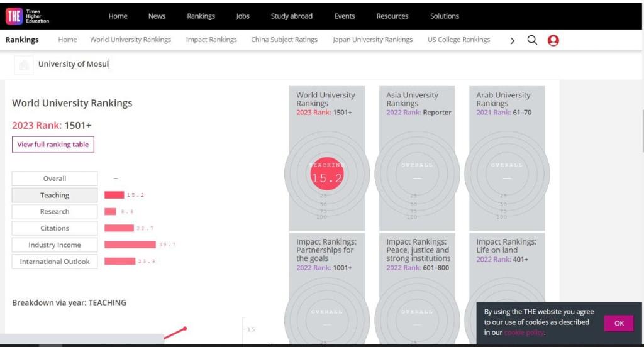Choose the Overall metric option
This screenshot has height=347, width=644.
[55, 179]
